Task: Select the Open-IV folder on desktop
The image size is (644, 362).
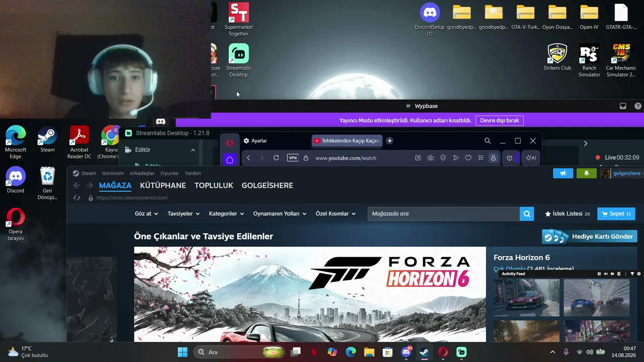Action: tap(589, 17)
